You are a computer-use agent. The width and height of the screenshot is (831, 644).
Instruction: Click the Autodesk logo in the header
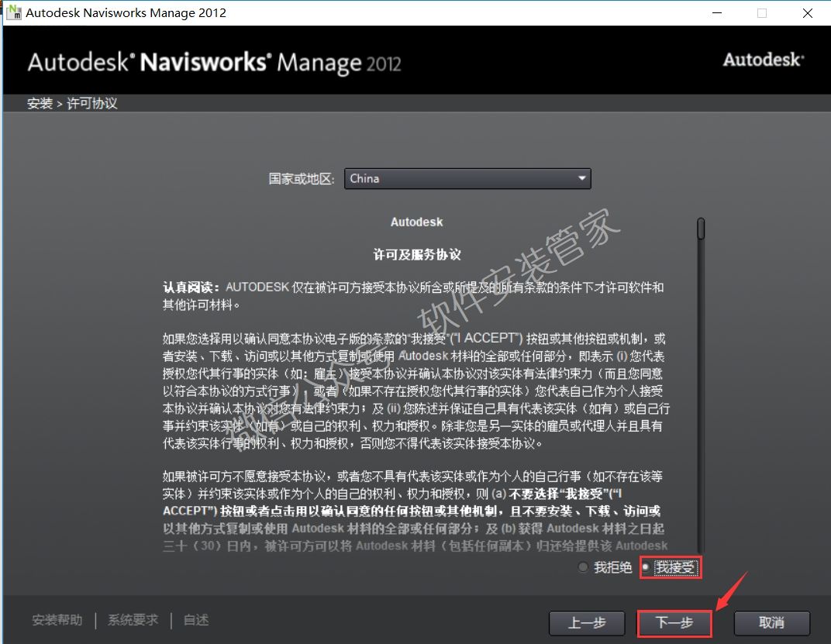[763, 60]
